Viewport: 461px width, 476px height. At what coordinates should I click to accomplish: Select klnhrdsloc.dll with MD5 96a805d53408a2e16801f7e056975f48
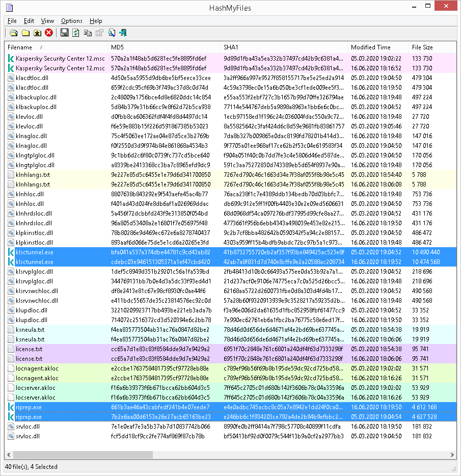[x=230, y=223]
